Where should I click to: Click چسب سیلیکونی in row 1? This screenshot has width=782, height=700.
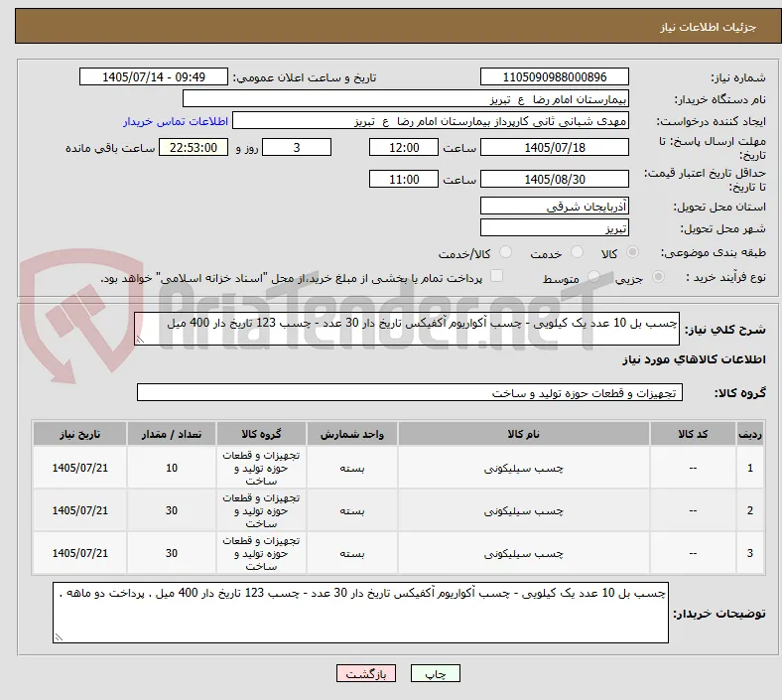click(x=523, y=468)
